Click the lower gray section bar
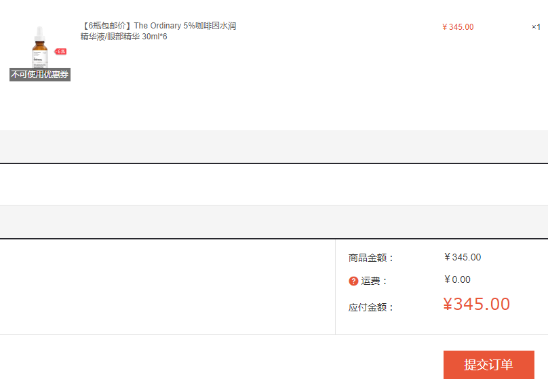 [x=274, y=222]
